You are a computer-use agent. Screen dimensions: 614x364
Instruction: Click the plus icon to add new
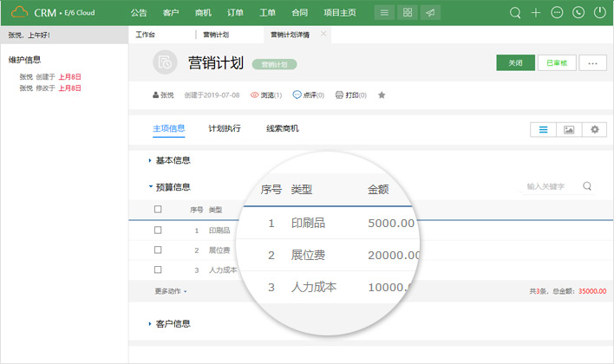536,13
